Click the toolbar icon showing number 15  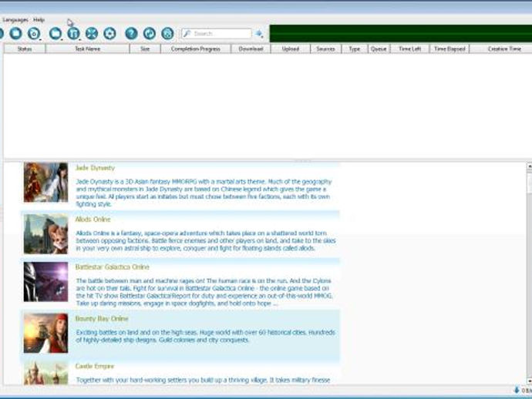[73, 33]
